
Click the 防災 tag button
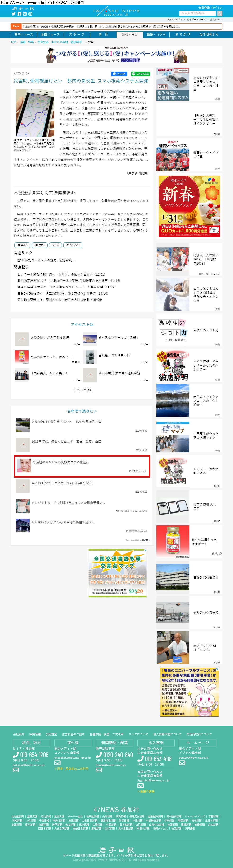tap(55, 245)
